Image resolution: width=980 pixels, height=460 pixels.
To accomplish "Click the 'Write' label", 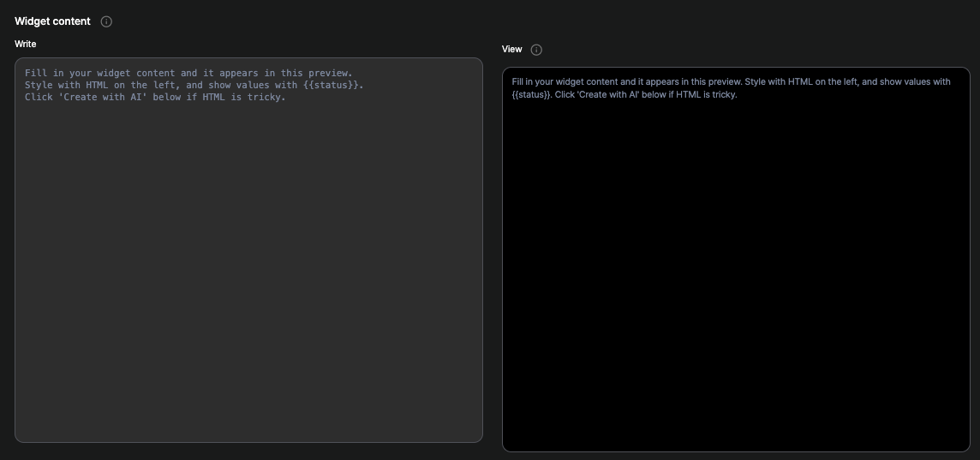I will pyautogui.click(x=26, y=44).
